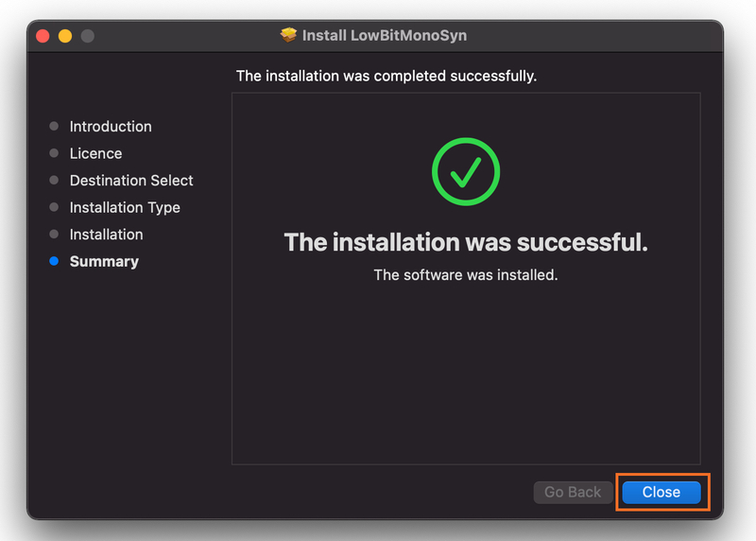This screenshot has height=541, width=756.
Task: Click the greyed-out Go Back button
Action: 573,492
